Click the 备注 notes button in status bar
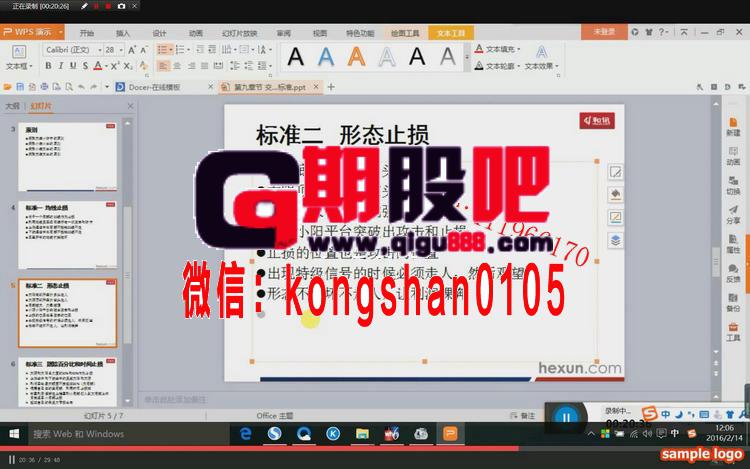 pos(523,415)
